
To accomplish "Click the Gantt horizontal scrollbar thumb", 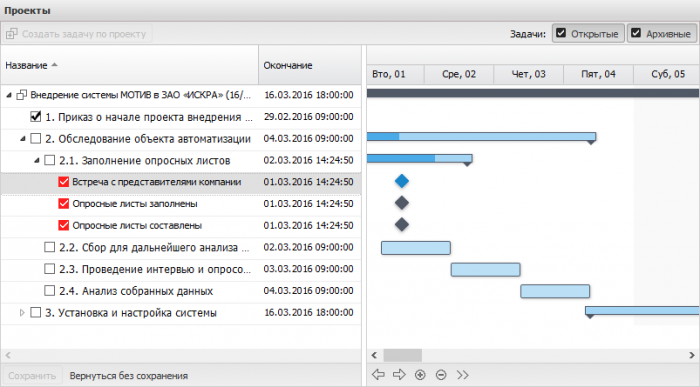I will pos(403,355).
